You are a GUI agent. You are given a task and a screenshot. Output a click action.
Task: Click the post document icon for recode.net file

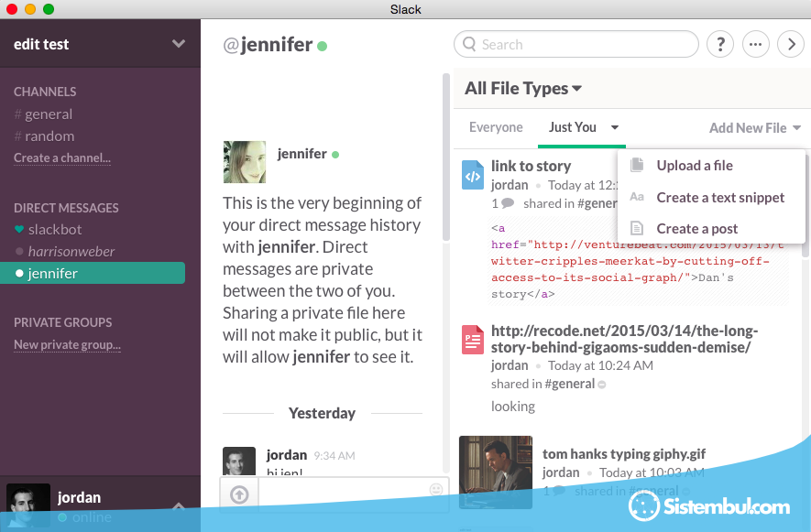click(x=473, y=340)
